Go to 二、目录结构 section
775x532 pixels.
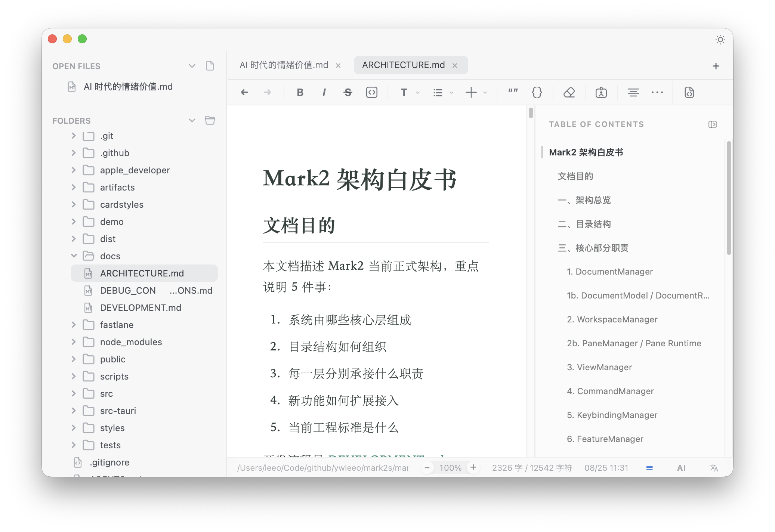click(x=584, y=224)
